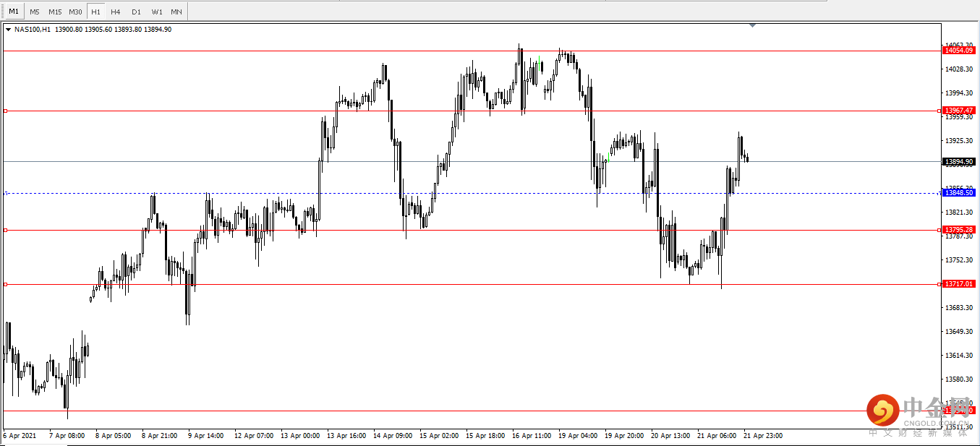Viewport: 980px width, 446px height.
Task: Click the '14 Apr 09:00' time axis label
Action: [x=393, y=436]
